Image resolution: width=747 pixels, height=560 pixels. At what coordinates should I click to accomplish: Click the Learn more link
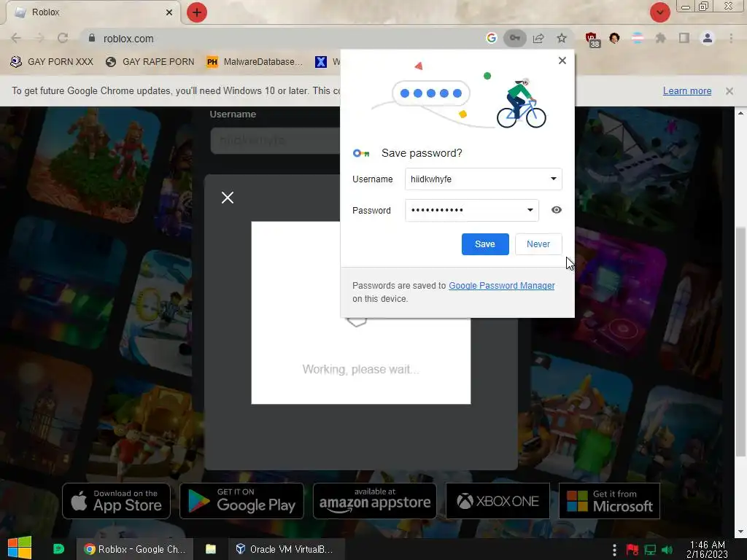click(x=687, y=91)
